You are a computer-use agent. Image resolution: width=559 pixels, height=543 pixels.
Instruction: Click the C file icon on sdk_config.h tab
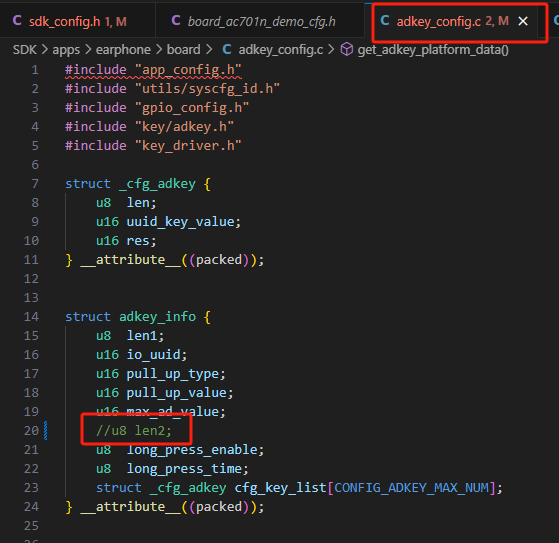click(x=17, y=21)
